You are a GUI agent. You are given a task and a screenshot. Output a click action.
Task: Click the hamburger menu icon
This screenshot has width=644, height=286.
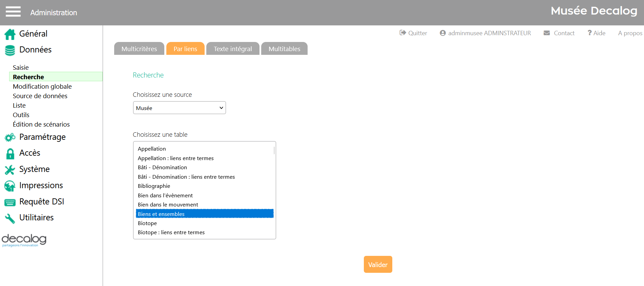tap(13, 12)
